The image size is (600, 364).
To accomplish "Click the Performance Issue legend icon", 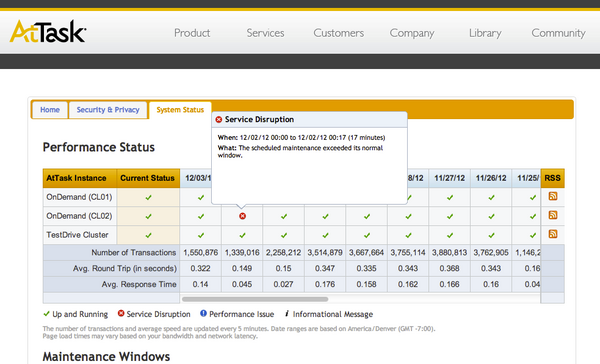I will click(x=204, y=313).
